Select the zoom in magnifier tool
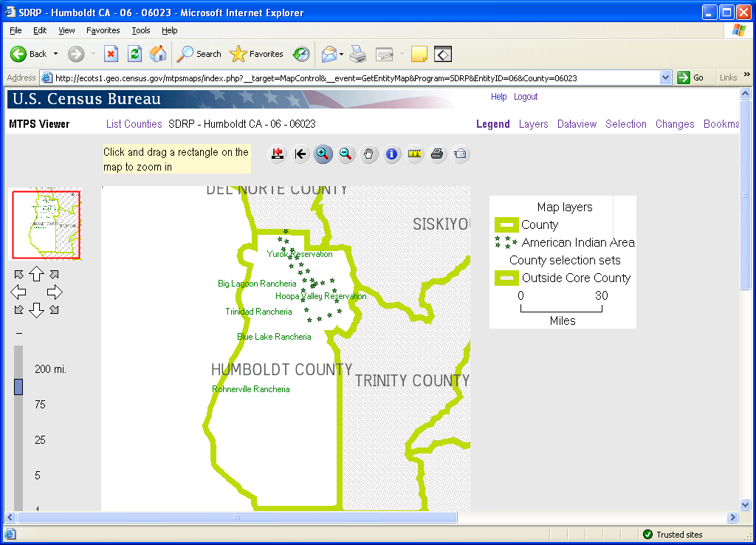 pos(323,154)
